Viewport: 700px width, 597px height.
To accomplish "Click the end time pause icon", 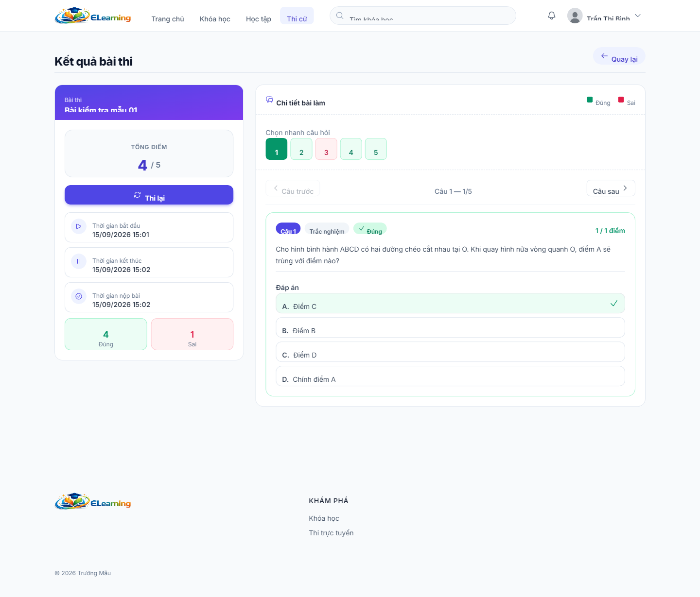I will coord(79,261).
